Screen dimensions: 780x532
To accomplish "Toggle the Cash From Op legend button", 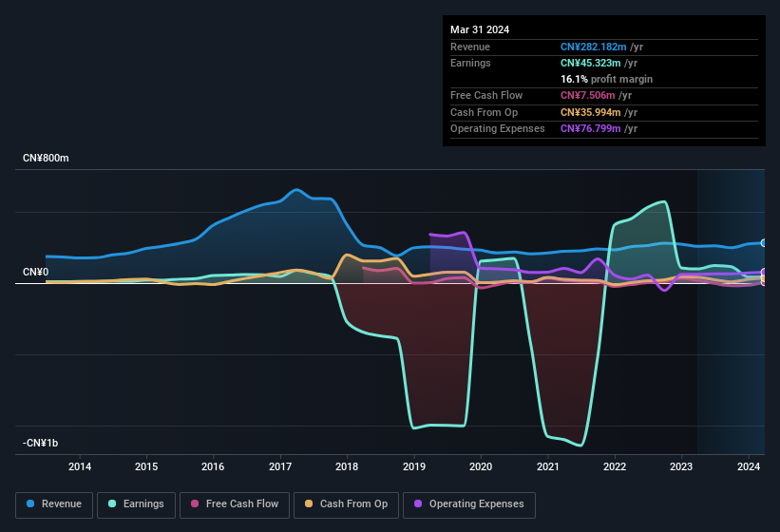I will 346,504.
